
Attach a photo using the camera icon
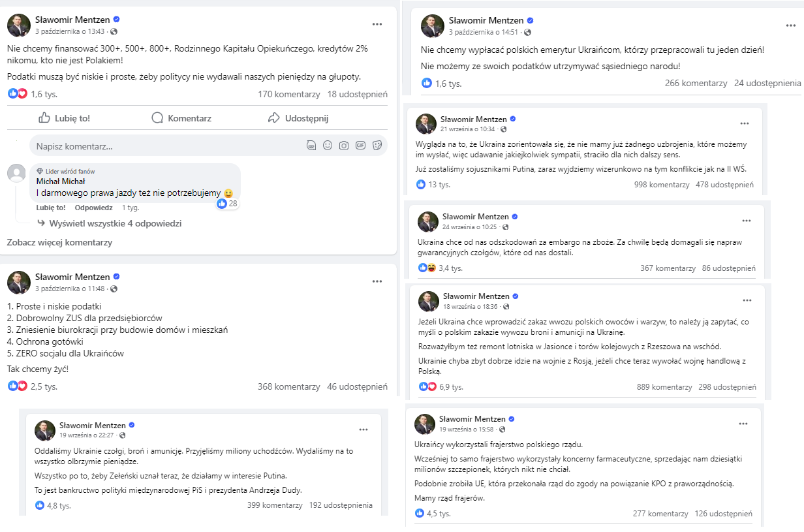click(x=344, y=146)
